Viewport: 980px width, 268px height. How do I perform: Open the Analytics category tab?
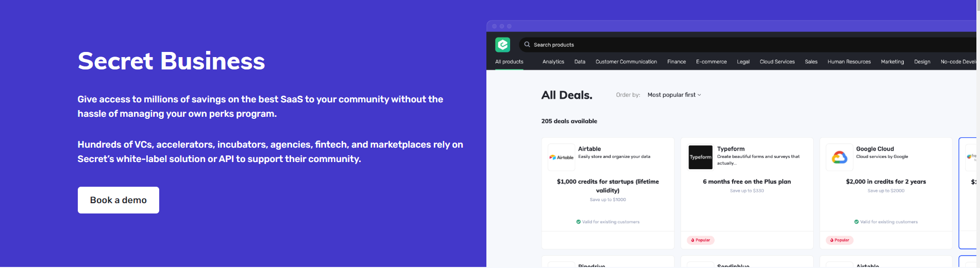(553, 62)
